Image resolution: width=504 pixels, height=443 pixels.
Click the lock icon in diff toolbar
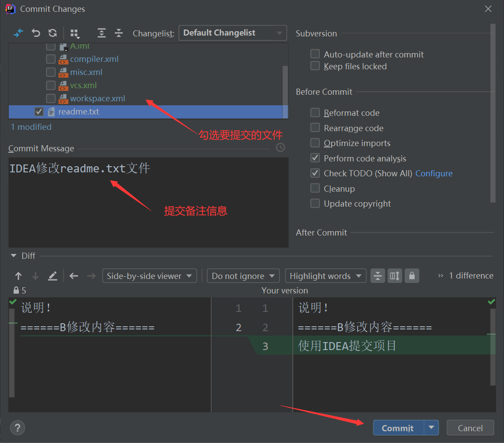click(x=412, y=276)
